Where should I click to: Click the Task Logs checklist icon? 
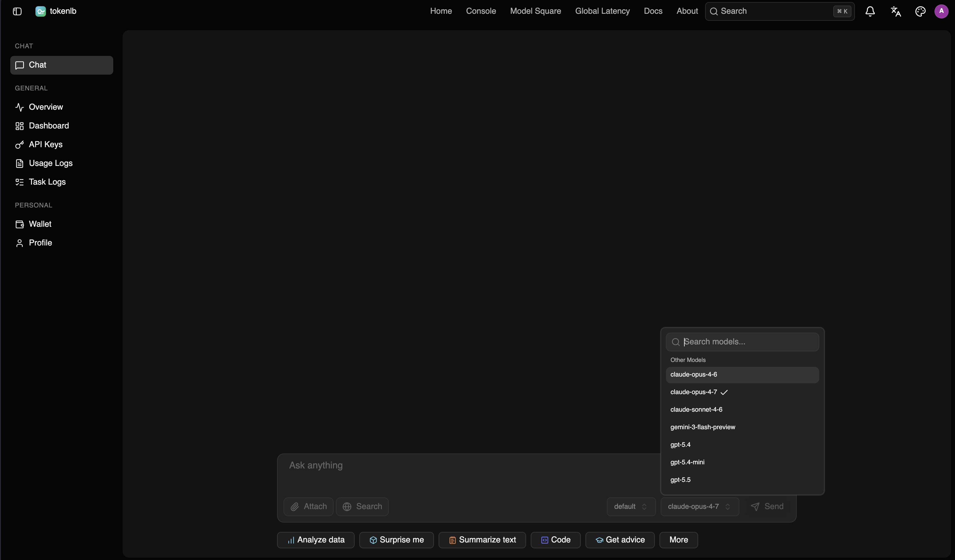click(19, 182)
